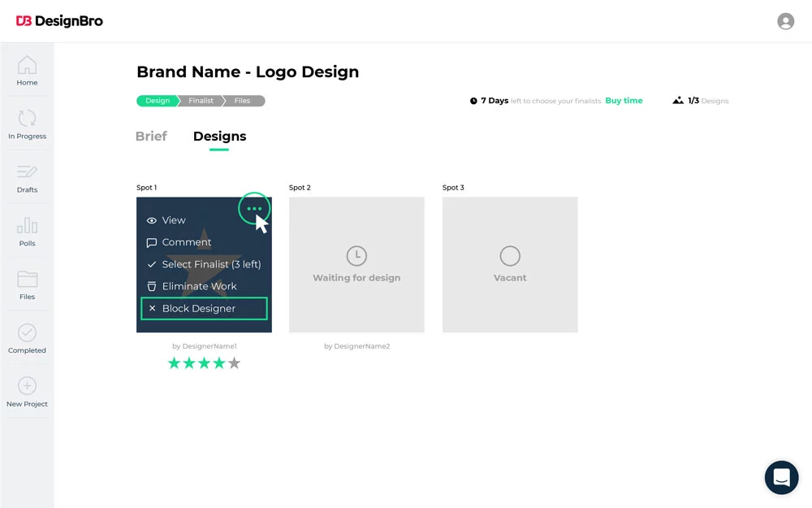This screenshot has height=508, width=812.
Task: Open the three-dot options menu on Spot 1
Action: pos(254,209)
